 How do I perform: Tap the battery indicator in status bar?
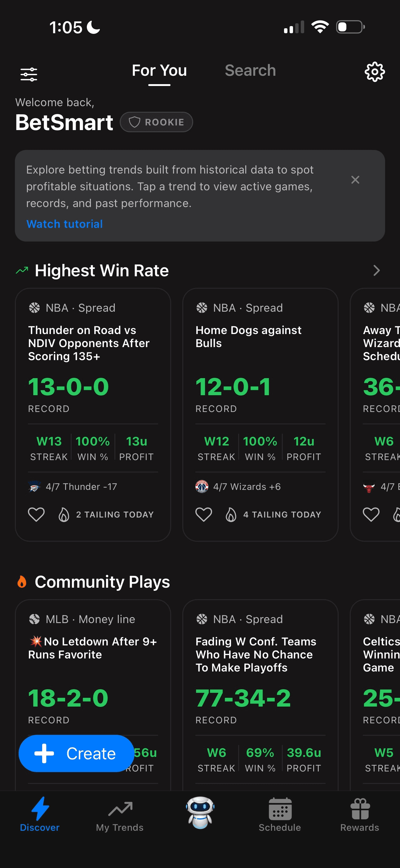click(x=349, y=27)
